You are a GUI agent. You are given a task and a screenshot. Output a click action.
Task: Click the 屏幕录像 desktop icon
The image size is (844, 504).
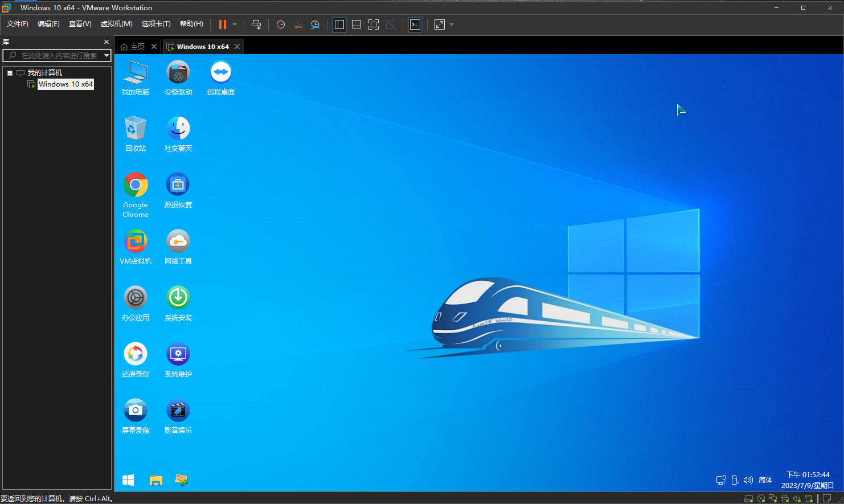pyautogui.click(x=136, y=417)
